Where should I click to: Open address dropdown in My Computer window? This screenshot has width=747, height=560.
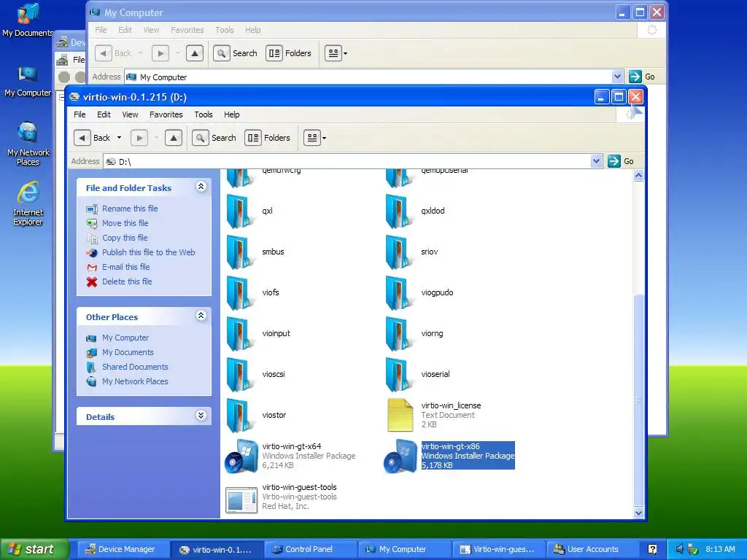pyautogui.click(x=617, y=77)
